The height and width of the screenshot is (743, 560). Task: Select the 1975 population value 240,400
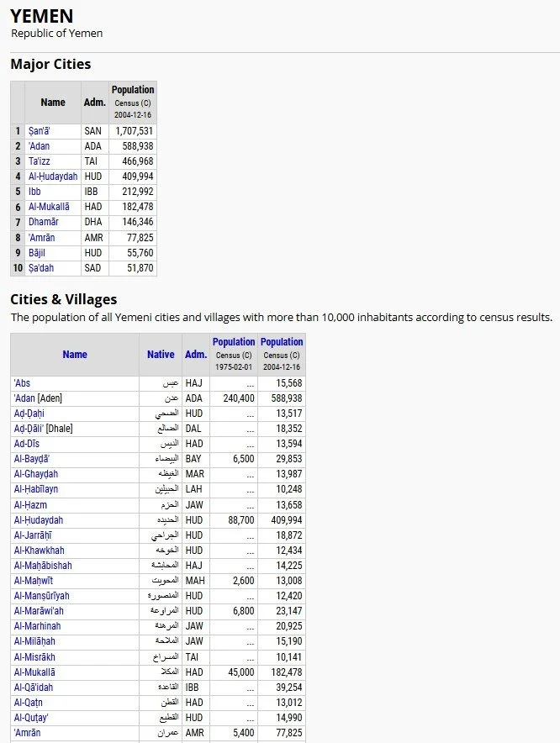click(x=239, y=398)
